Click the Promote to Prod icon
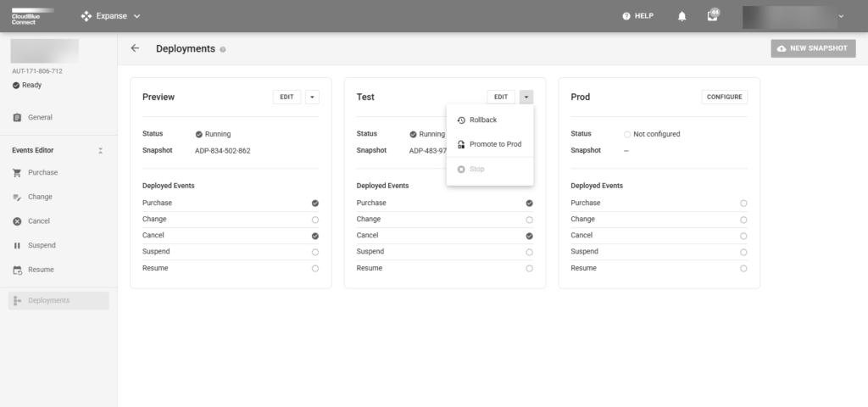Viewport: 868px width, 407px height. [x=461, y=144]
